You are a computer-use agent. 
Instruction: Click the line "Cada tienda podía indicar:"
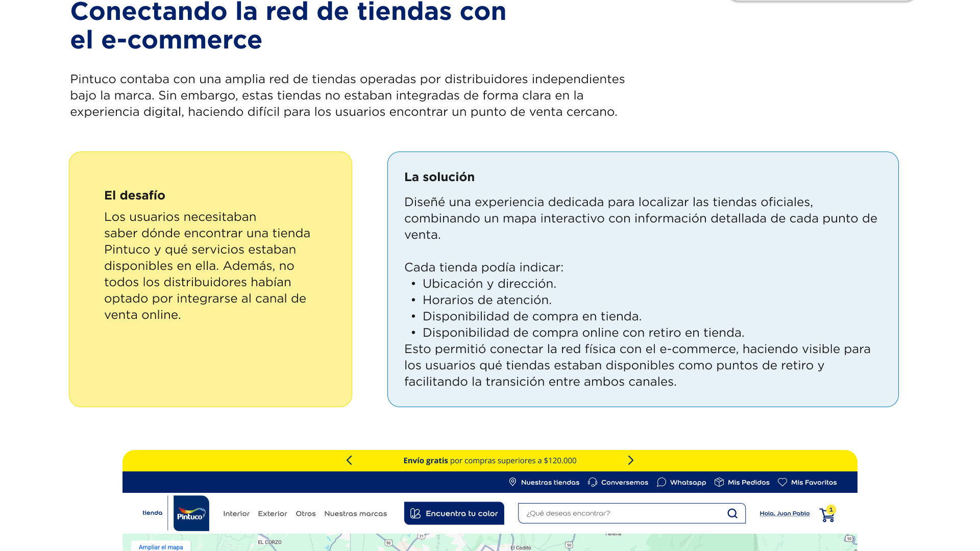(484, 267)
